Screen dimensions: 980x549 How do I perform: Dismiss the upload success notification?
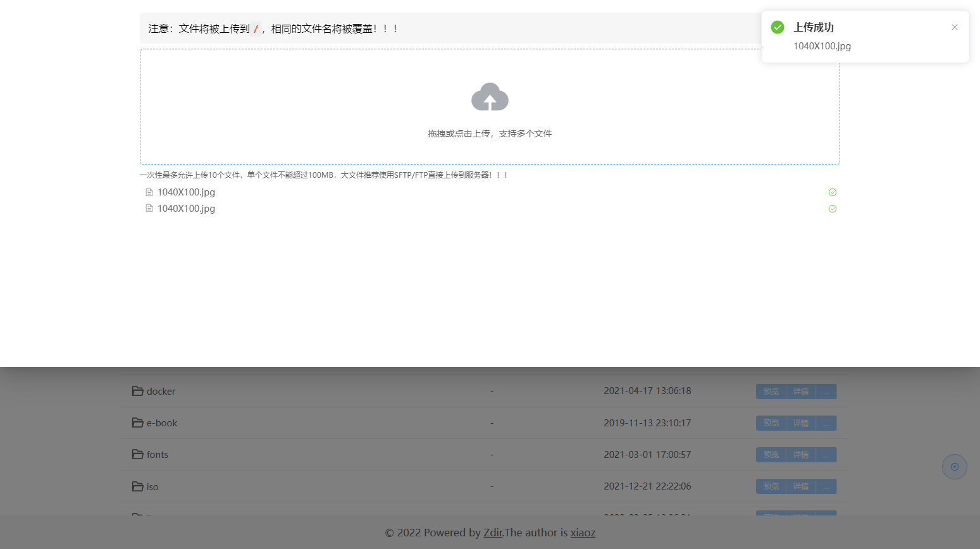pos(954,27)
